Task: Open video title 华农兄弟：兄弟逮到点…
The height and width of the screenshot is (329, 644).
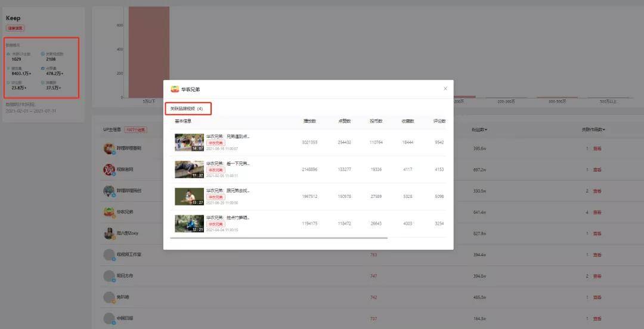Action: 228,136
